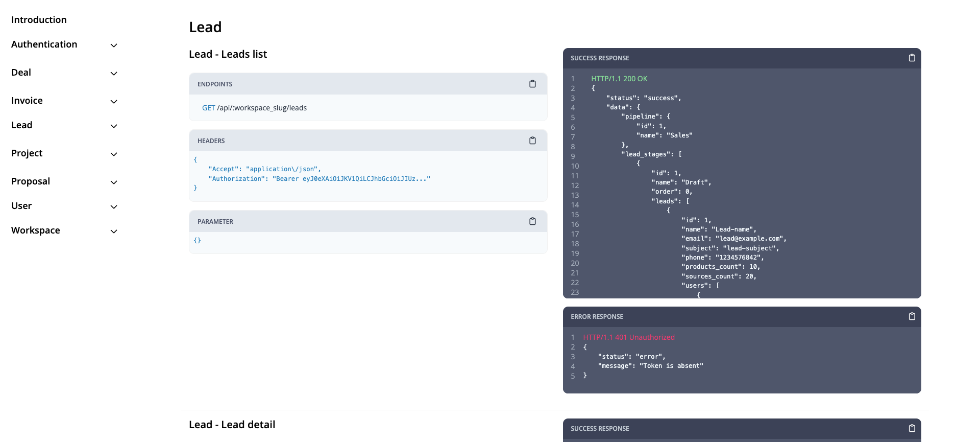
Task: Expand the Project section chevron
Action: click(114, 154)
